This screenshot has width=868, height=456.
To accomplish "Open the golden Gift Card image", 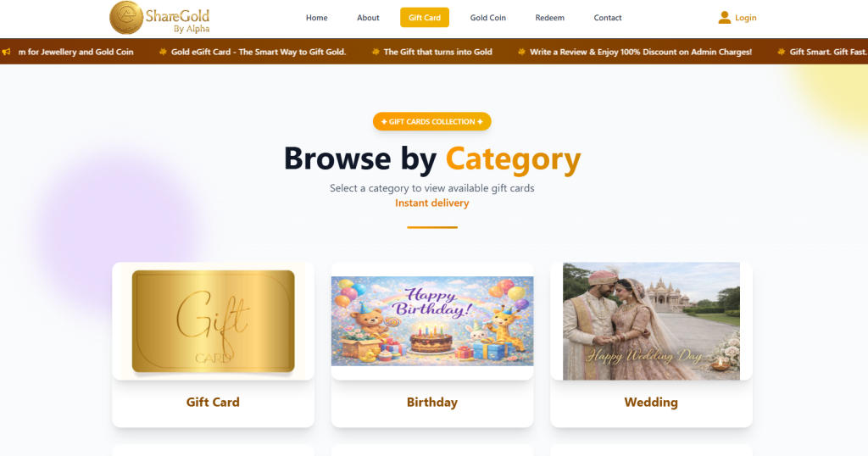I will point(213,321).
